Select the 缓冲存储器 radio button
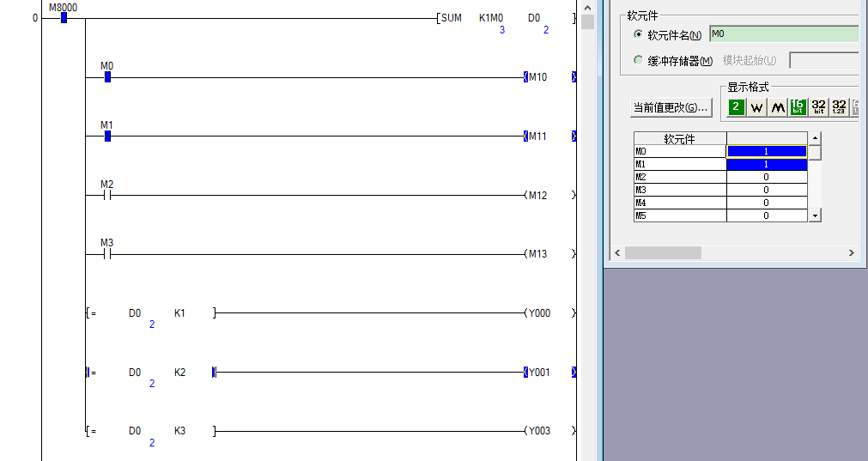 (638, 60)
